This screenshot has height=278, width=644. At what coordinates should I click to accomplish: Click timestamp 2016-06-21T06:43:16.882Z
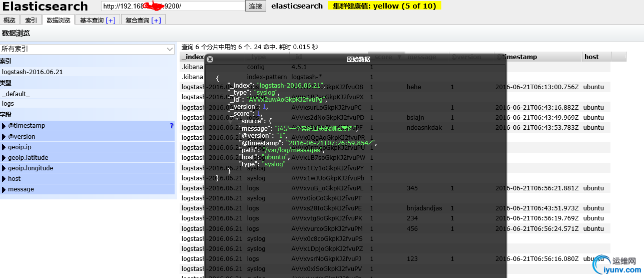[537, 107]
